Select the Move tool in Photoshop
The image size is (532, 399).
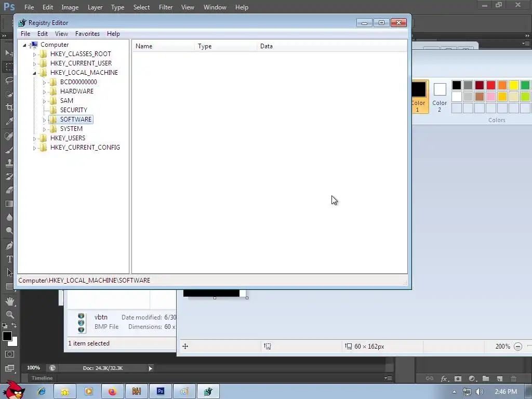pyautogui.click(x=9, y=53)
